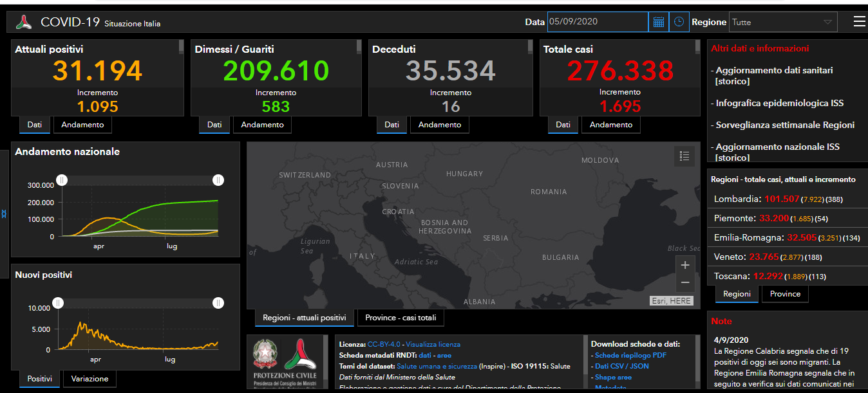868x393 pixels.
Task: Click right handle of Nuovi positivi slider
Action: tap(218, 302)
